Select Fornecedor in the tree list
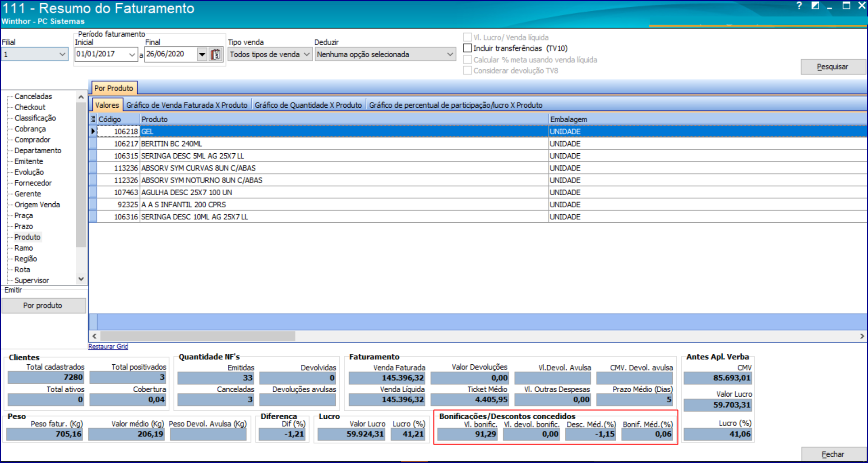The image size is (868, 463). (x=33, y=183)
